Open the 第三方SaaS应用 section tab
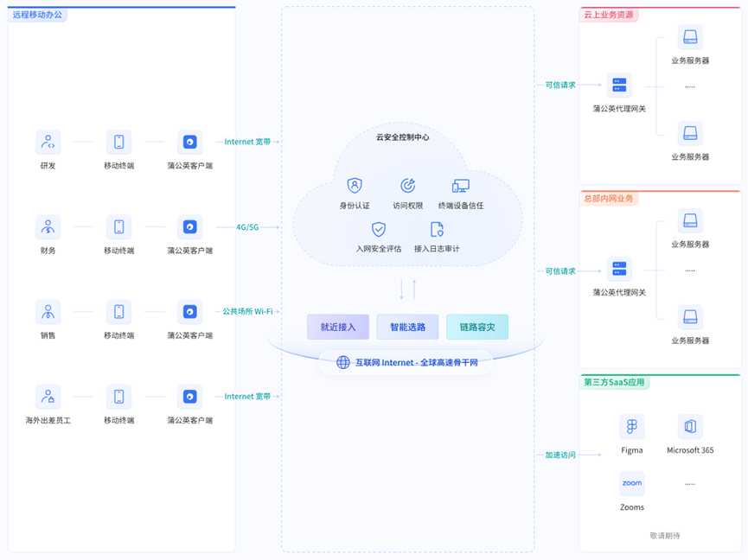This screenshot has height=560, width=748. coord(614,382)
